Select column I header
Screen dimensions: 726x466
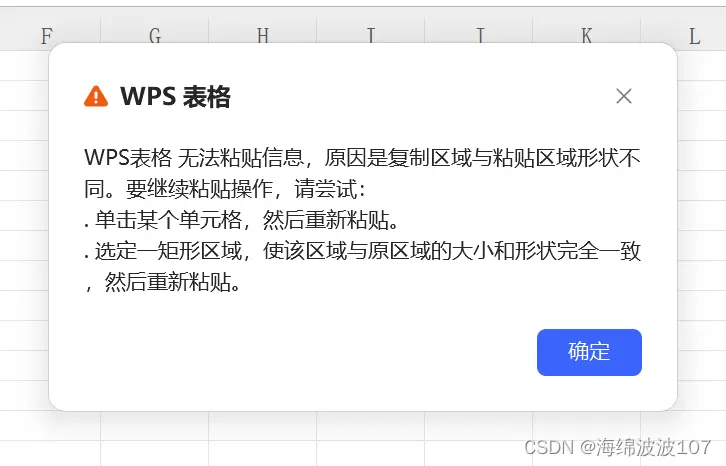pos(370,32)
